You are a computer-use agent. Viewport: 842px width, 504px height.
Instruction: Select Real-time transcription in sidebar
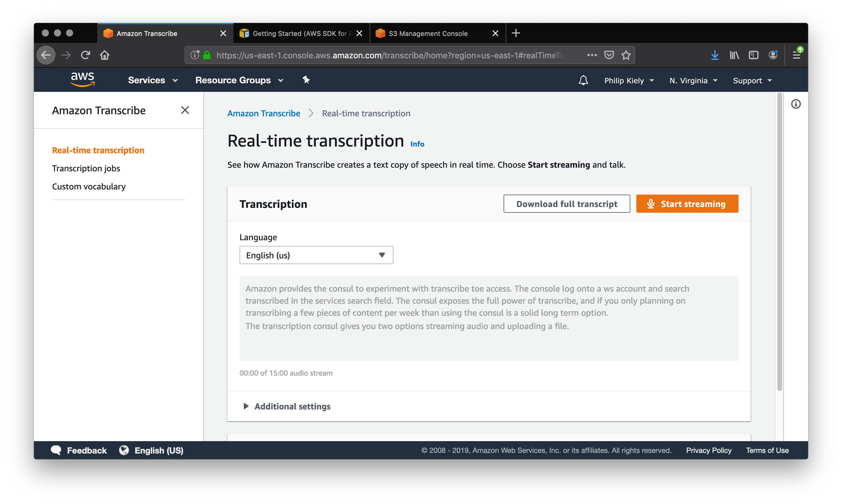98,150
